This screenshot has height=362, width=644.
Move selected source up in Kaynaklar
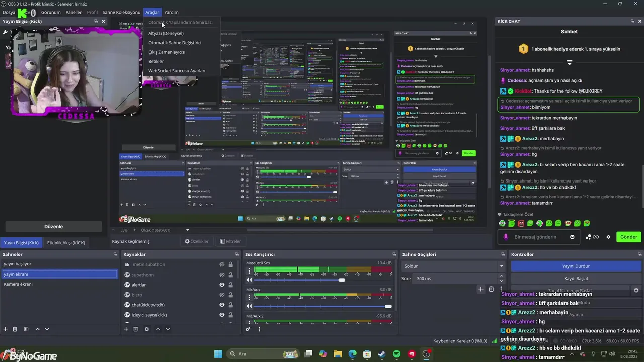158,329
